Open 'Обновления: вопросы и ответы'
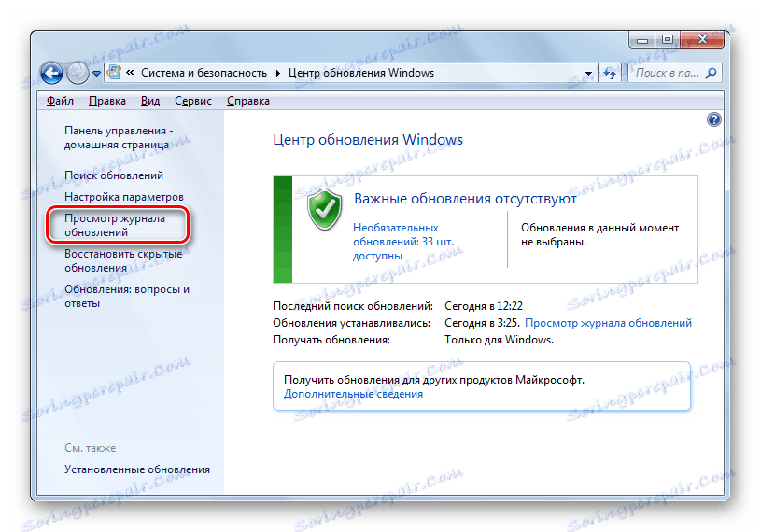This screenshot has height=532, width=761. [x=127, y=296]
